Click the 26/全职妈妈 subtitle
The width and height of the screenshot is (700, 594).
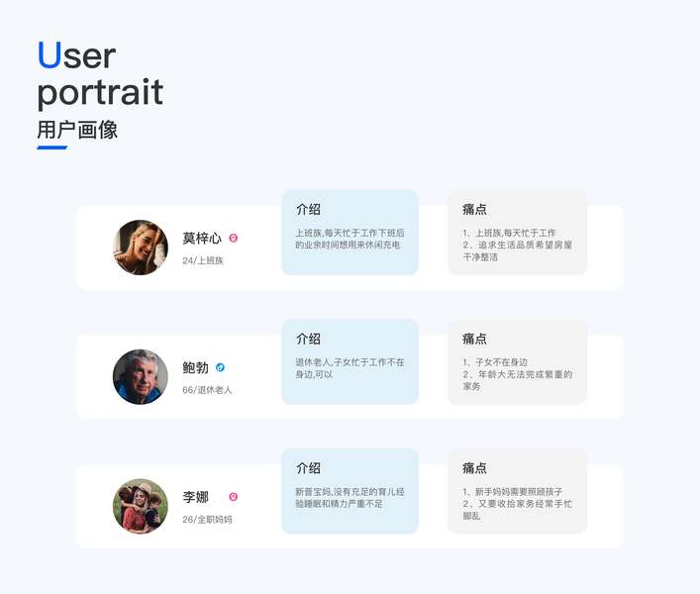207,520
